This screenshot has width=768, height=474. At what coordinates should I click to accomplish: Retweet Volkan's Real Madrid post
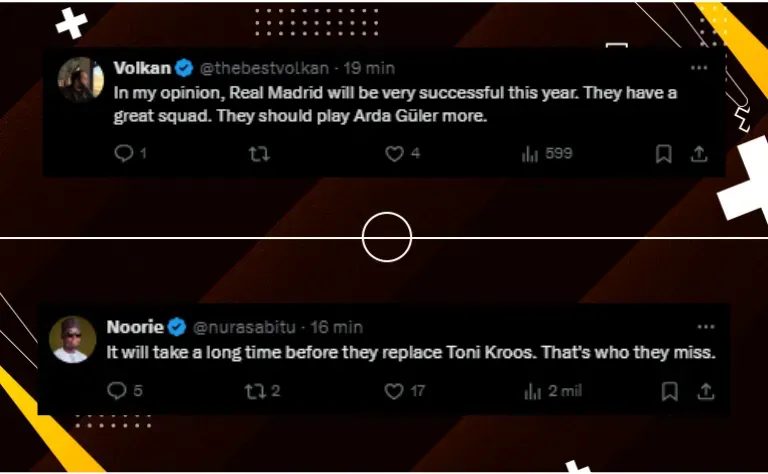(259, 154)
